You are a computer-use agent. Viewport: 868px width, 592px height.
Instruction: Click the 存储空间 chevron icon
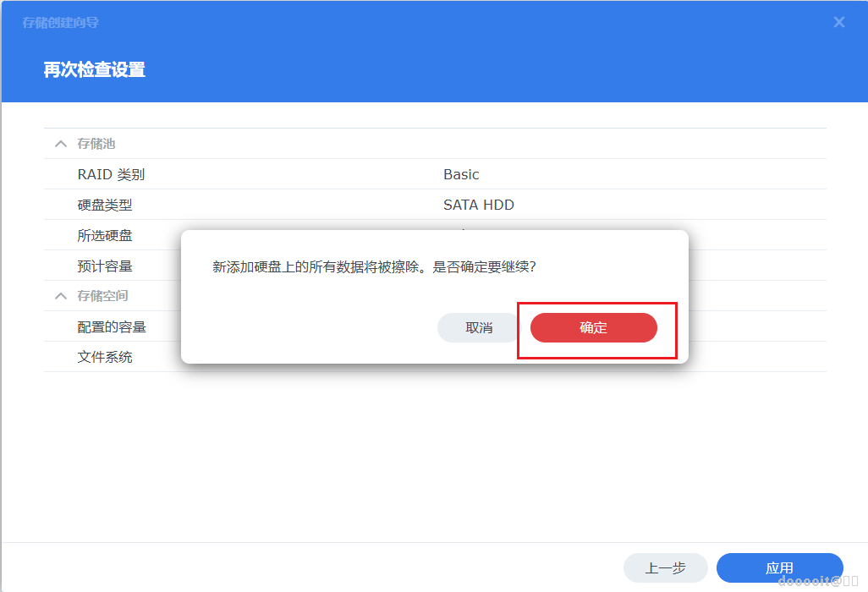[x=59, y=295]
